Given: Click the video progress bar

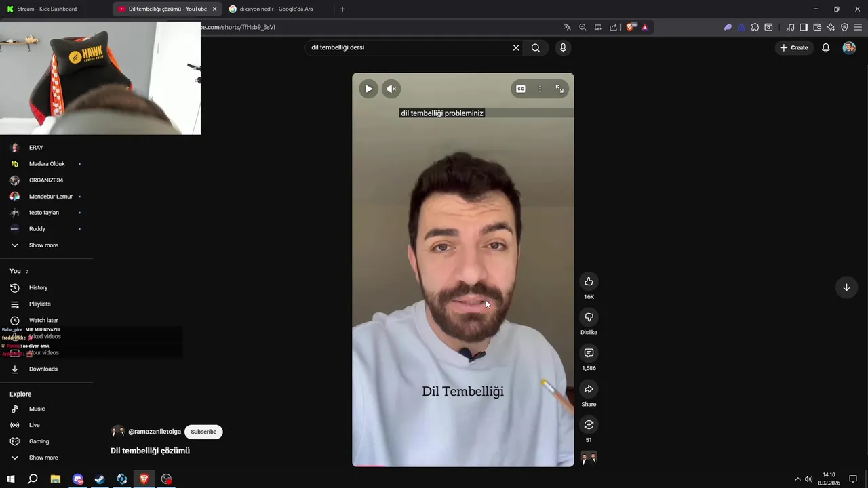Looking at the screenshot, I should click(x=463, y=466).
